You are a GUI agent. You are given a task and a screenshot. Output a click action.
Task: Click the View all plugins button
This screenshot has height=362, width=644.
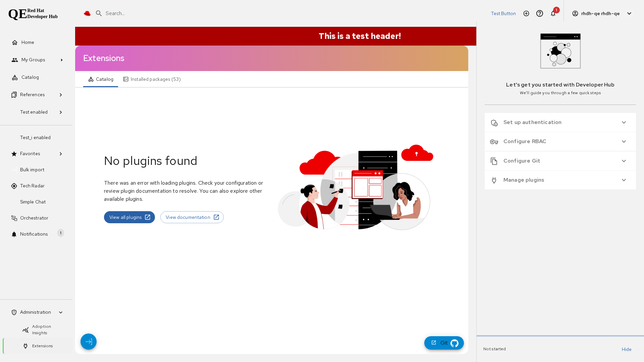[x=129, y=217]
